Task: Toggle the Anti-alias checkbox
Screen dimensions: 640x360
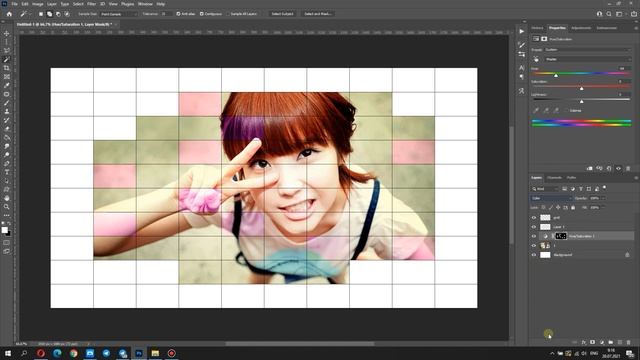Action: pos(178,14)
